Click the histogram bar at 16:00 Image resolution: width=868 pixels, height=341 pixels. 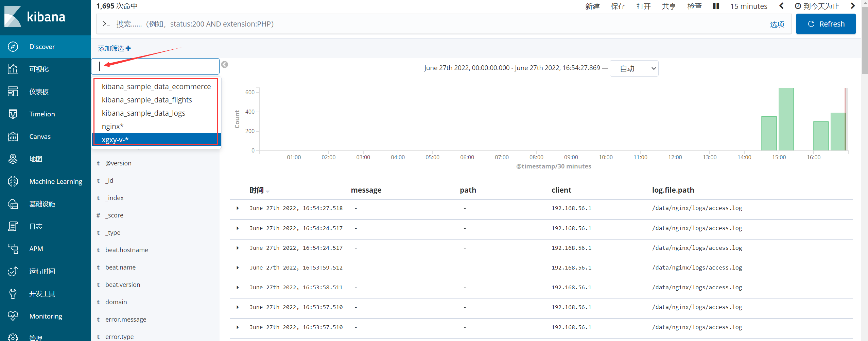(821, 136)
